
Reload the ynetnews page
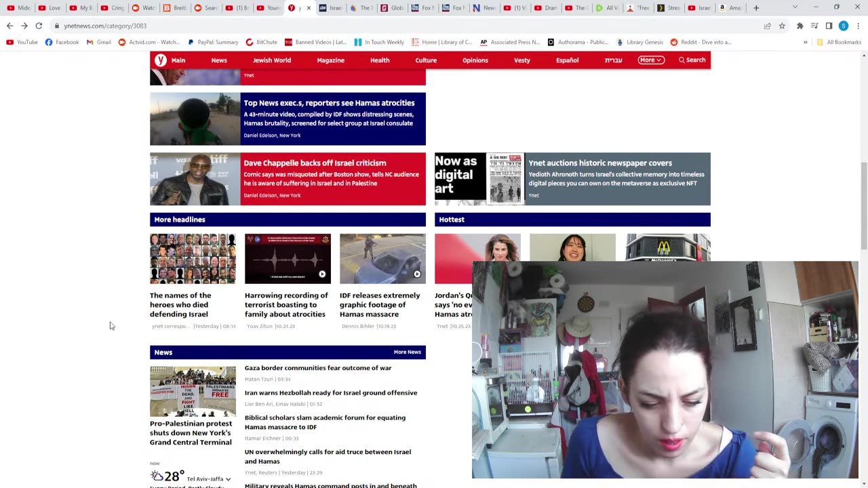pos(39,26)
